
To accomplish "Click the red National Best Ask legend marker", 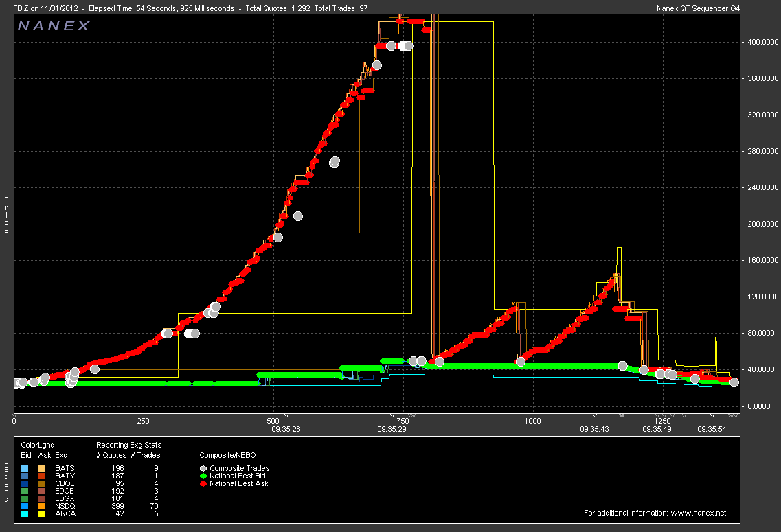I will pos(203,483).
